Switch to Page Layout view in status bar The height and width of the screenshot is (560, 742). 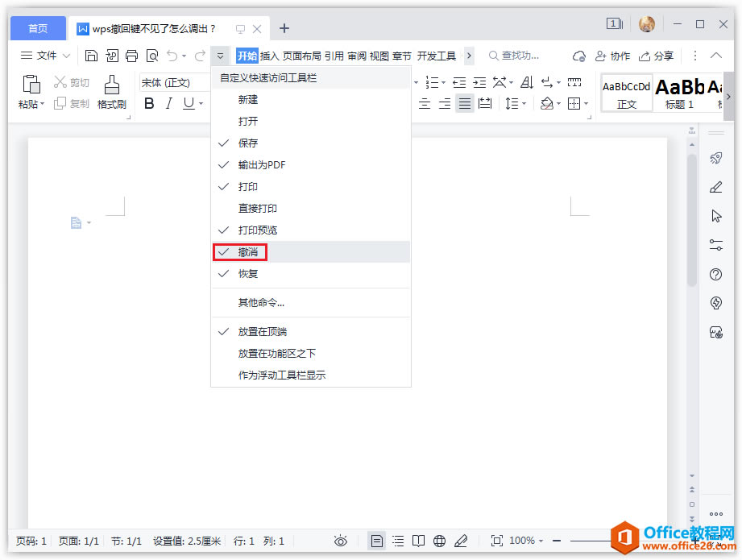coord(377,541)
